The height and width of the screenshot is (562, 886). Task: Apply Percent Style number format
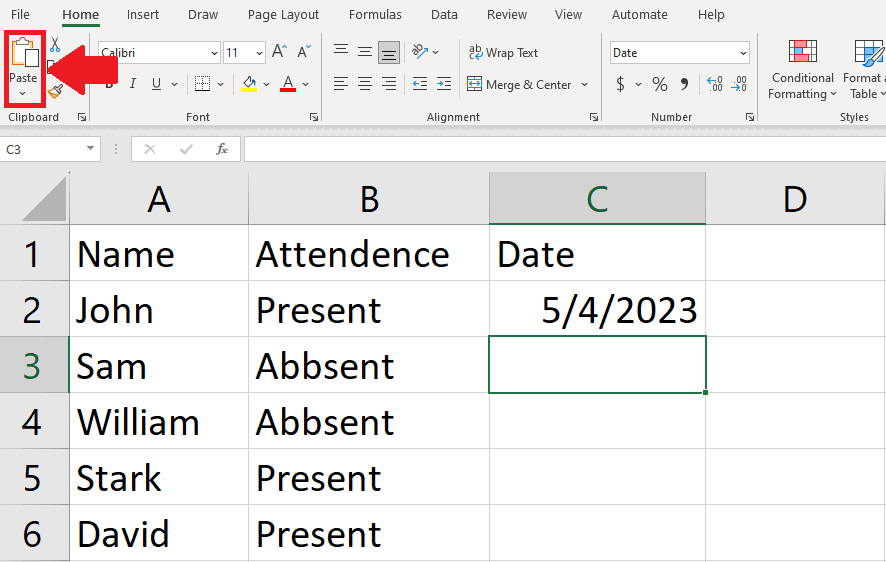click(659, 84)
